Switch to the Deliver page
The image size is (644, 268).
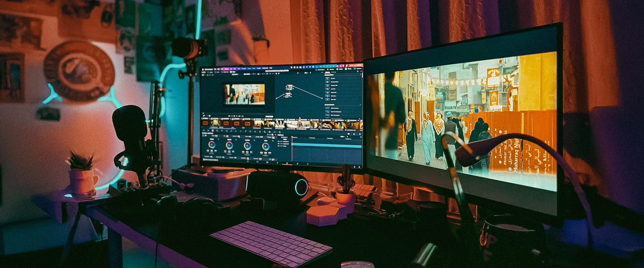click(x=308, y=164)
